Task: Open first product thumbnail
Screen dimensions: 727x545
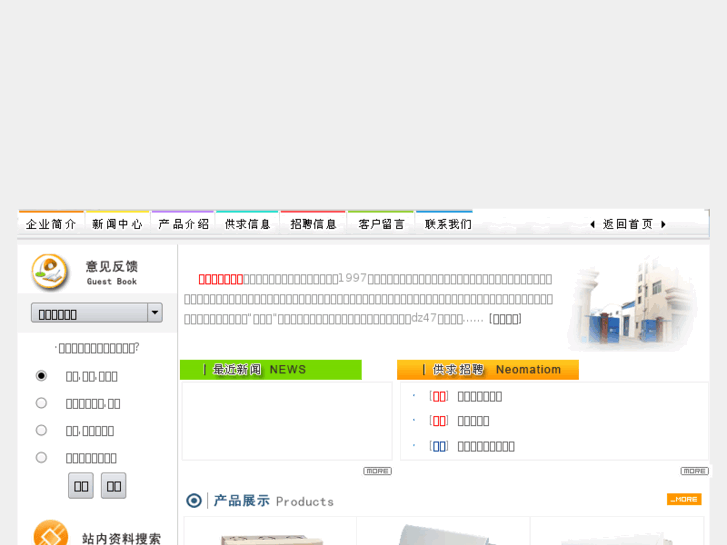Action: click(271, 531)
